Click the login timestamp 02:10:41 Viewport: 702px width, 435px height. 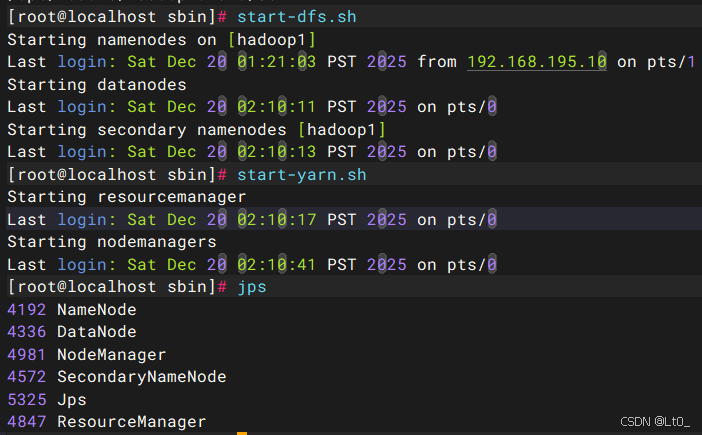pos(276,265)
